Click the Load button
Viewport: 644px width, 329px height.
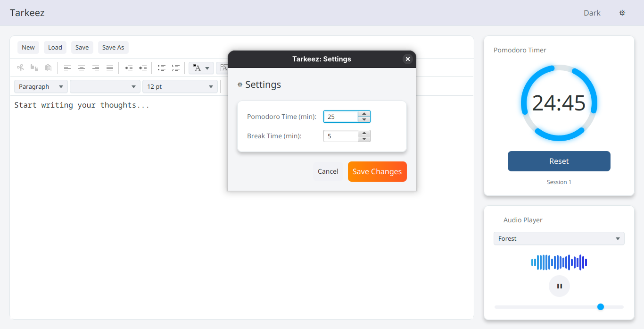(x=55, y=47)
